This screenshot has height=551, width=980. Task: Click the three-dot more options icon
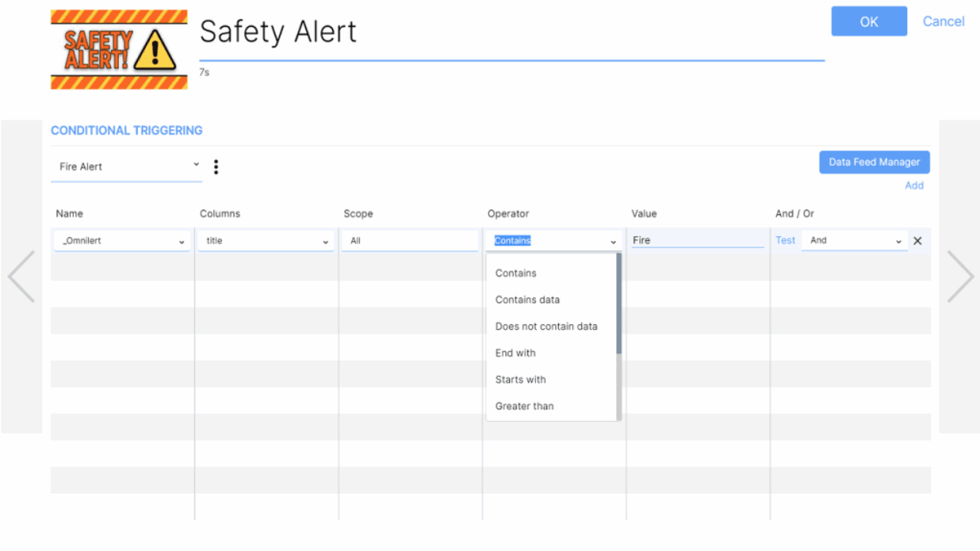(216, 167)
